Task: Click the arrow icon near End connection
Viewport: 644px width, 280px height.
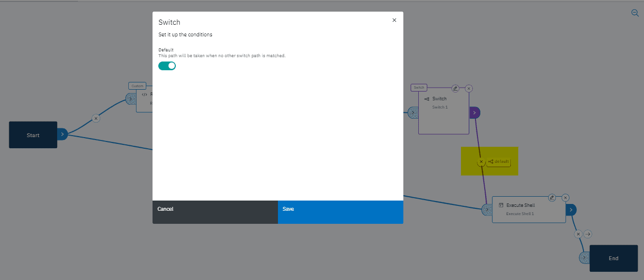Action: (x=587, y=234)
